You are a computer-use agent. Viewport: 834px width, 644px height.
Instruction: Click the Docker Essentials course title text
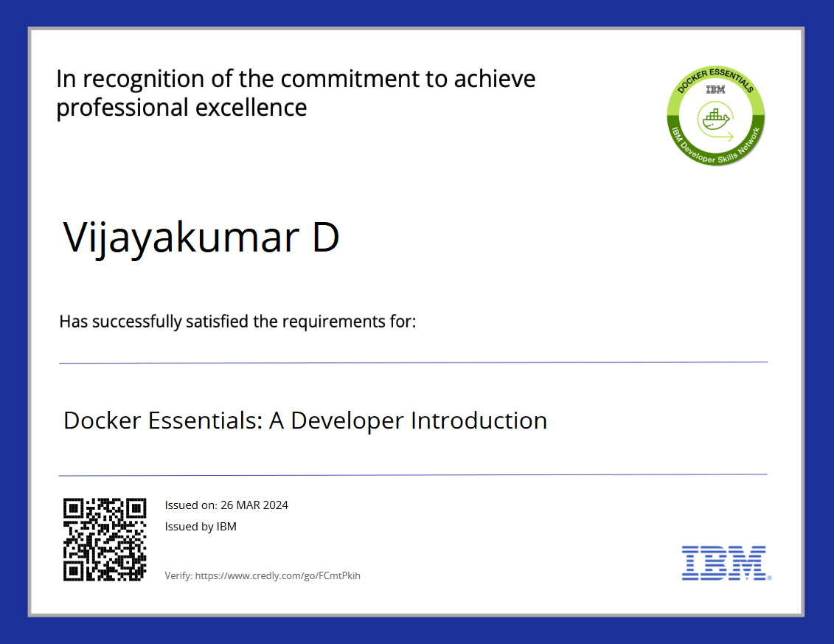pos(305,420)
